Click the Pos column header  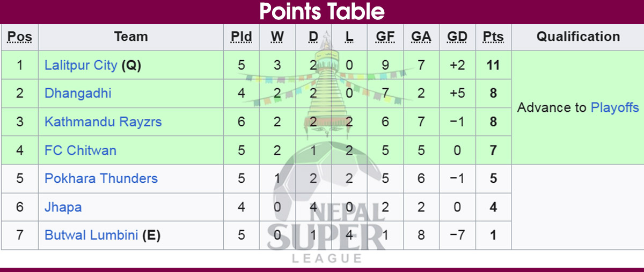tap(20, 37)
